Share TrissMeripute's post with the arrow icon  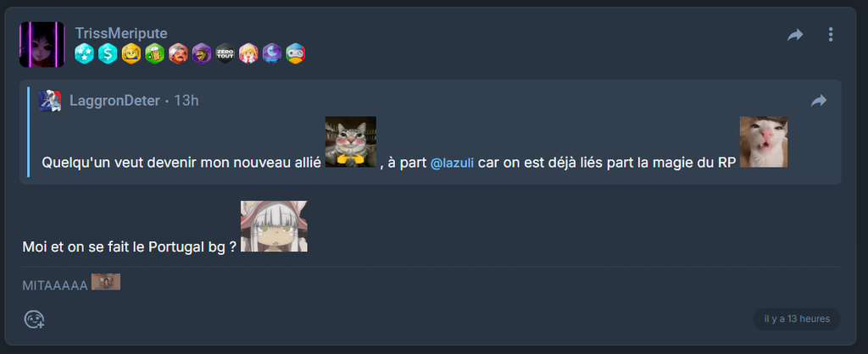(x=795, y=35)
